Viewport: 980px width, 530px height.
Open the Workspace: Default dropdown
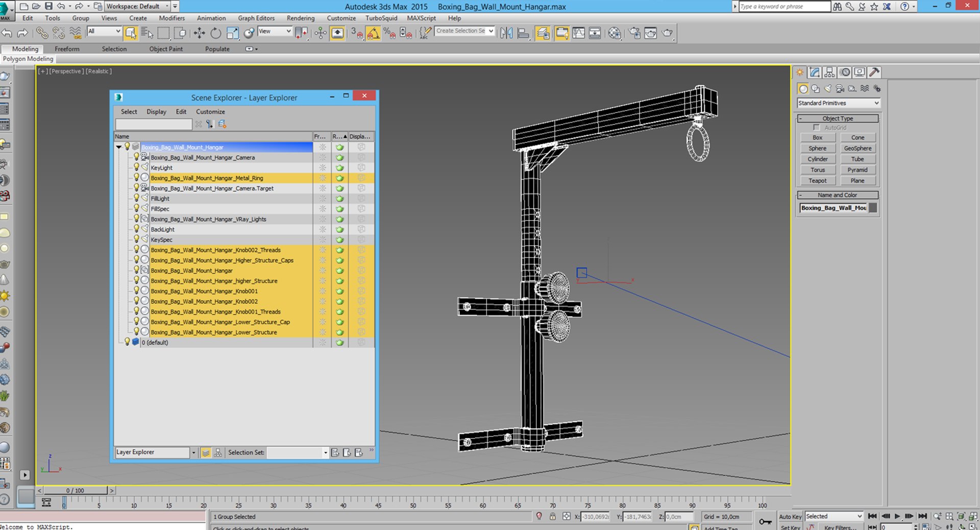[x=138, y=6]
